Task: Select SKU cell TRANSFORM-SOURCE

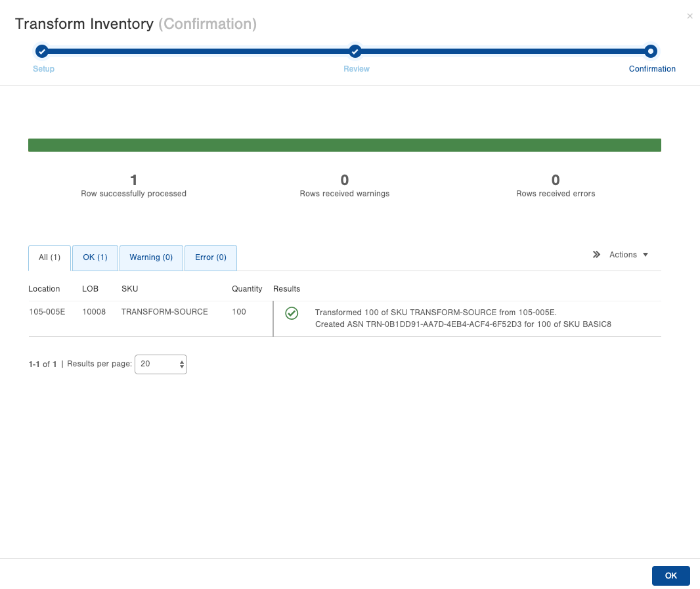Action: pos(165,312)
